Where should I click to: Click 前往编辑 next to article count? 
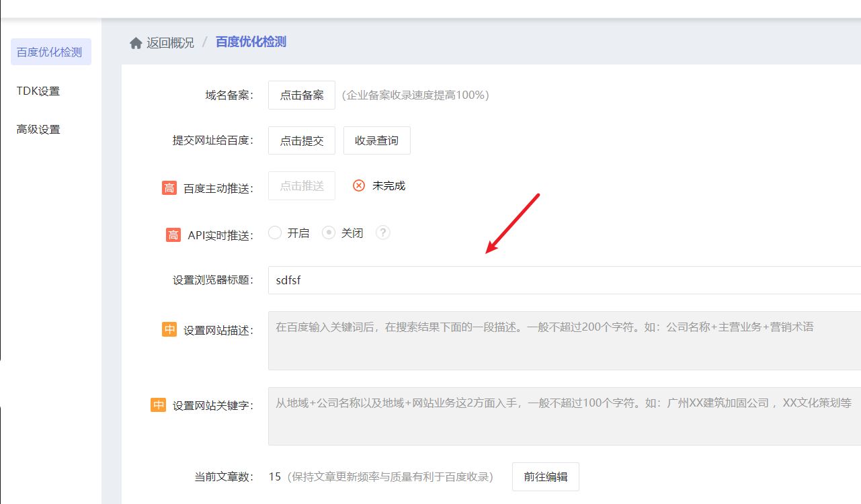[545, 476]
